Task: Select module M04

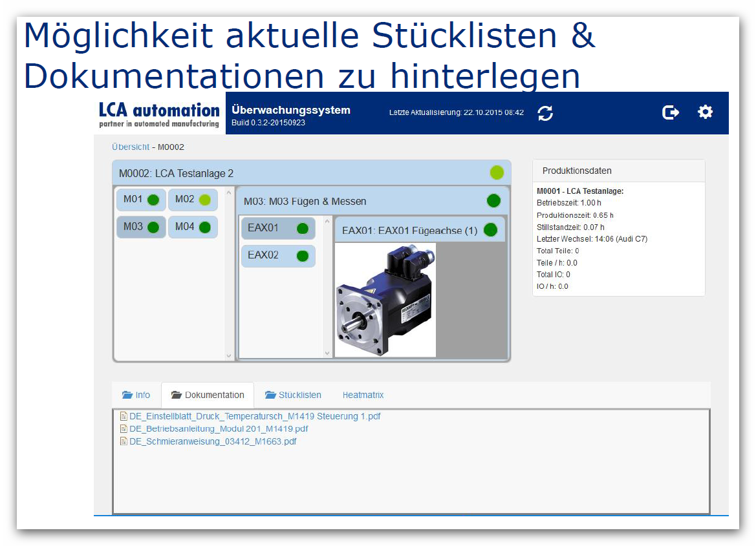Action: pos(193,227)
